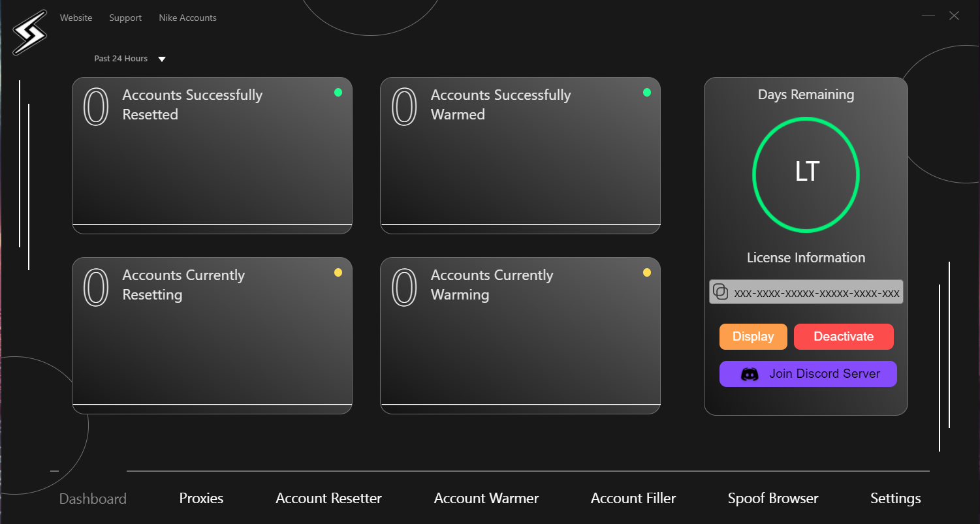Click the lightning bolt app logo

pos(29,32)
